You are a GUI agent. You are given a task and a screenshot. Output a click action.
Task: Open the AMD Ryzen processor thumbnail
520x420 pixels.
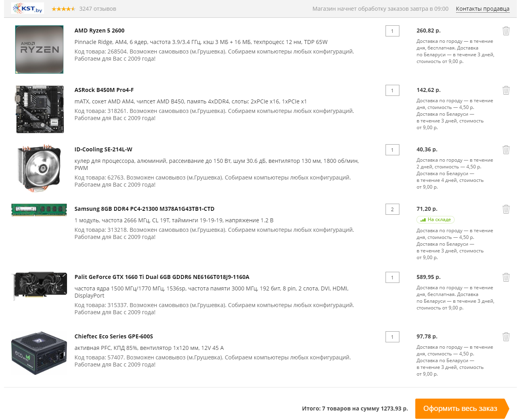[39, 50]
